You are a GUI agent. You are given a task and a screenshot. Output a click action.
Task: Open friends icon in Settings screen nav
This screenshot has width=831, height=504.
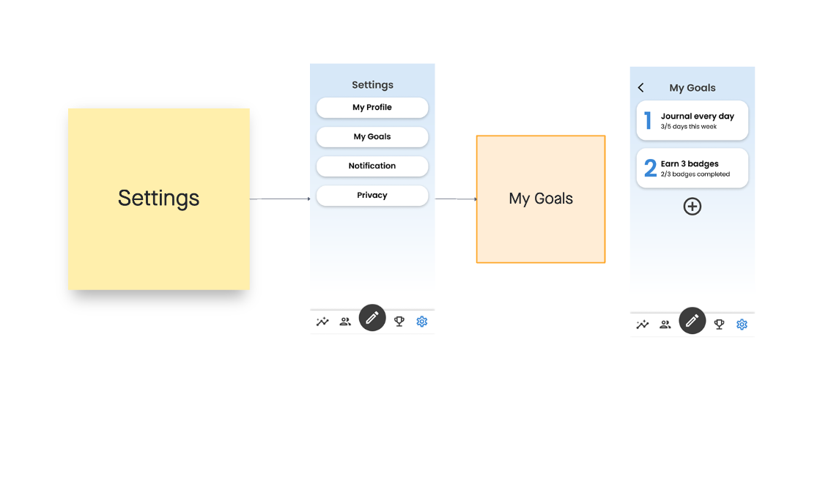(345, 321)
